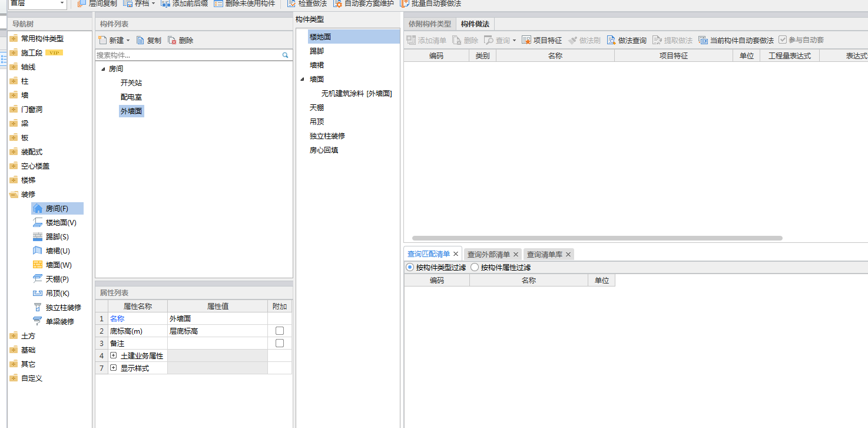
Task: Switch to the 依附构件类型 tab
Action: click(430, 24)
